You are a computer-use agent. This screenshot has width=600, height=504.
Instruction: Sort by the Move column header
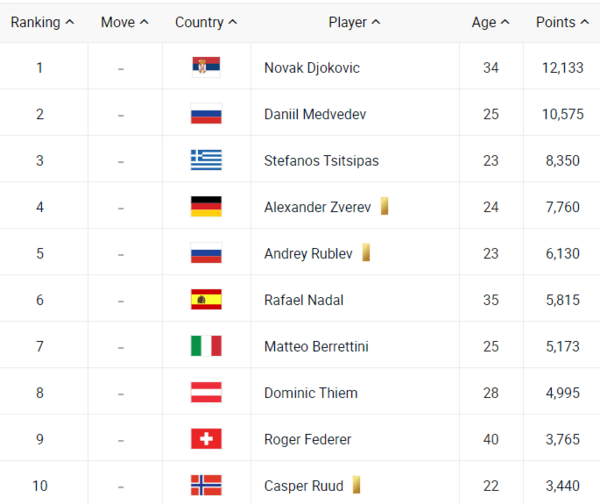click(124, 22)
